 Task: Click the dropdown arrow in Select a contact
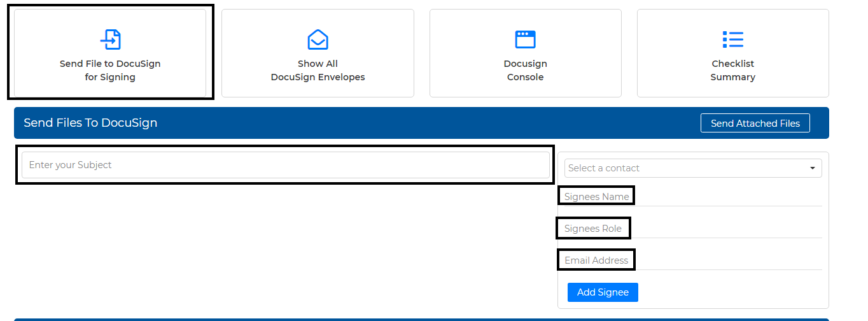pyautogui.click(x=813, y=168)
